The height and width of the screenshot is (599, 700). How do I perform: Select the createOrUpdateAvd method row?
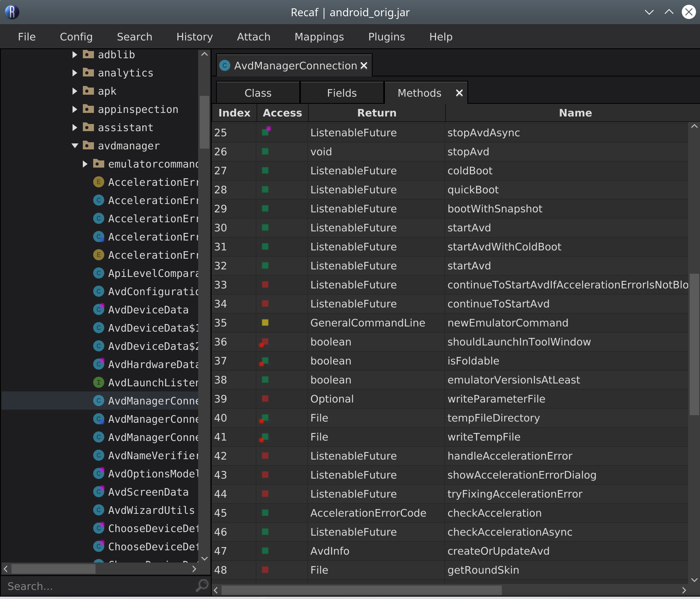click(450, 551)
